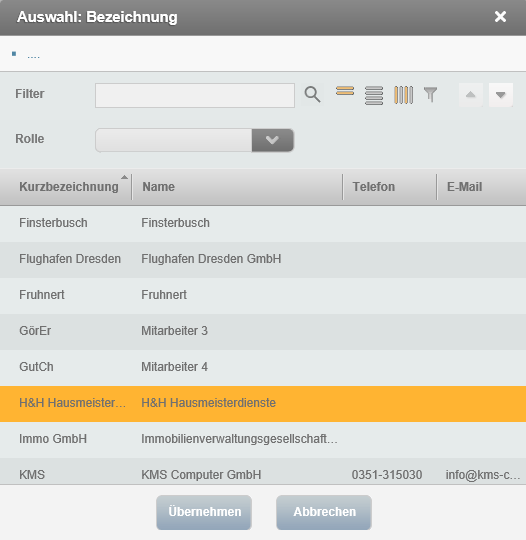Click phone number 0351-315030

click(387, 475)
